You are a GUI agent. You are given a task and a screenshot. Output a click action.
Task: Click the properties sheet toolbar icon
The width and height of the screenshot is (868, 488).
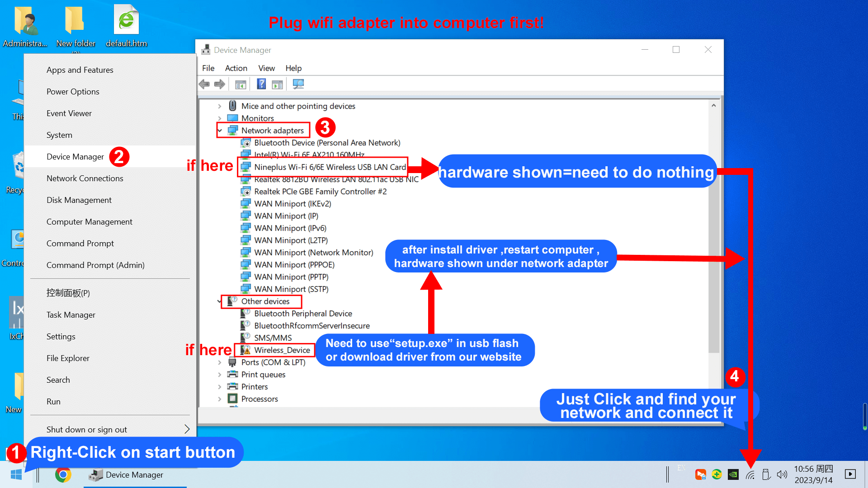(277, 84)
